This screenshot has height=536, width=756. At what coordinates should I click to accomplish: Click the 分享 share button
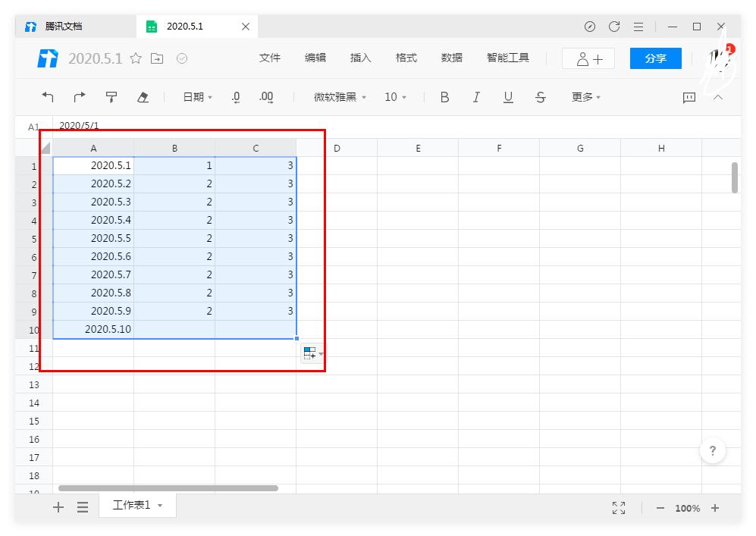click(655, 58)
